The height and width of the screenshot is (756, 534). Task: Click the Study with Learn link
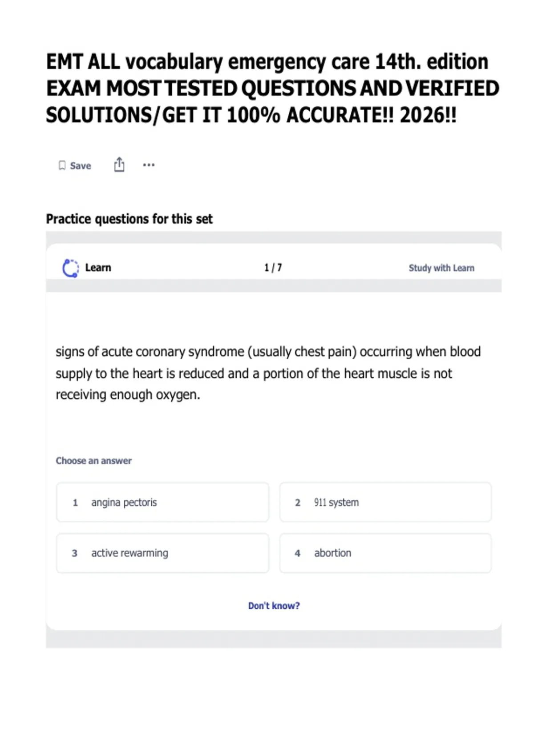[441, 268]
